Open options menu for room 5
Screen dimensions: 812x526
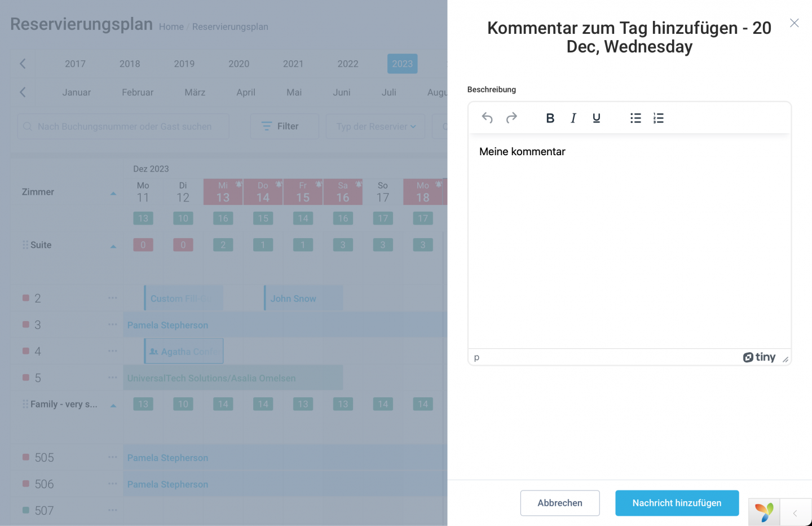(113, 377)
